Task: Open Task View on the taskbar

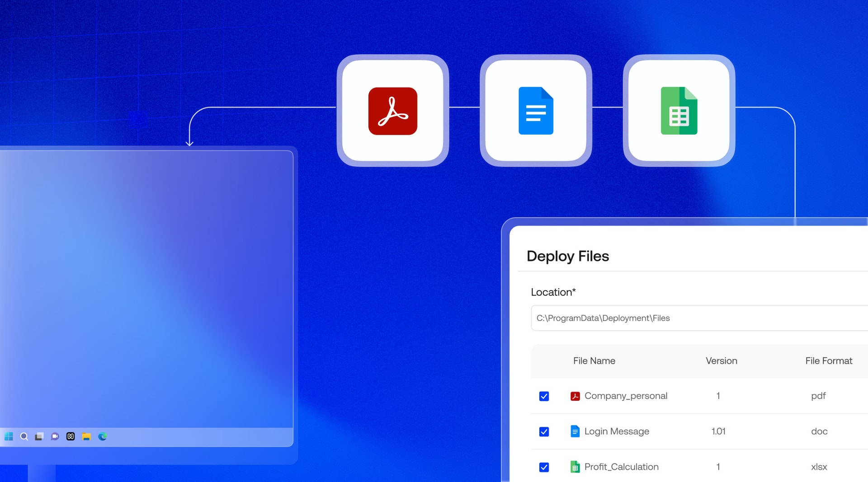Action: pyautogui.click(x=39, y=436)
